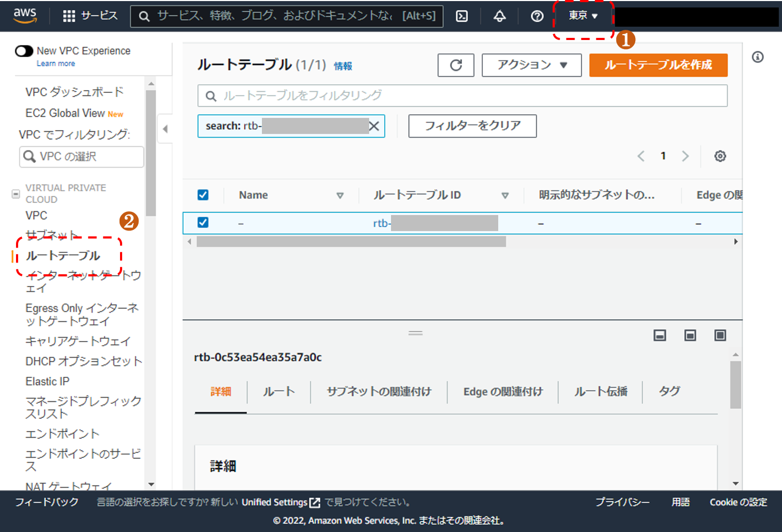Image resolution: width=782 pixels, height=532 pixels.
Task: Open table preferences gear icon
Action: pyautogui.click(x=720, y=156)
